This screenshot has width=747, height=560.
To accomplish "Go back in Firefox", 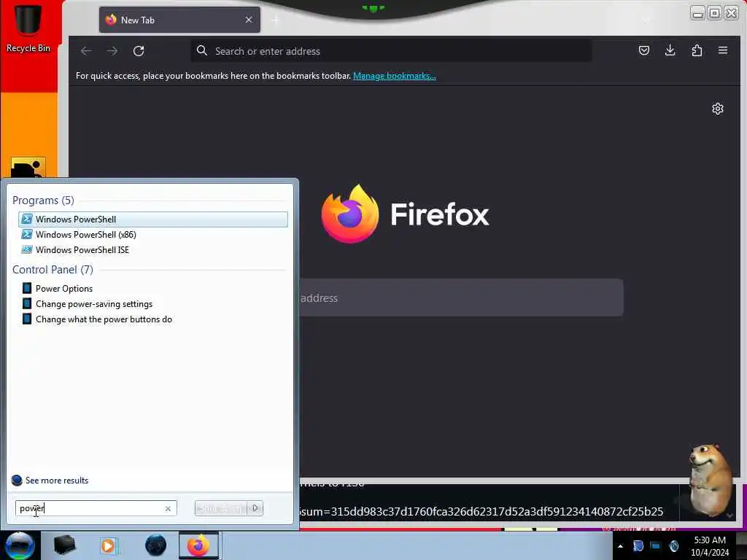I will (x=86, y=51).
